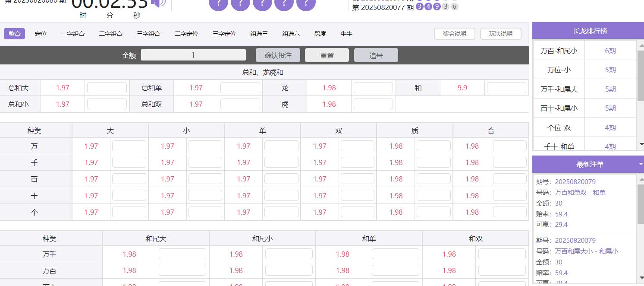Click the middle question-mark draw ball
This screenshot has width=644, height=286.
point(262,3)
